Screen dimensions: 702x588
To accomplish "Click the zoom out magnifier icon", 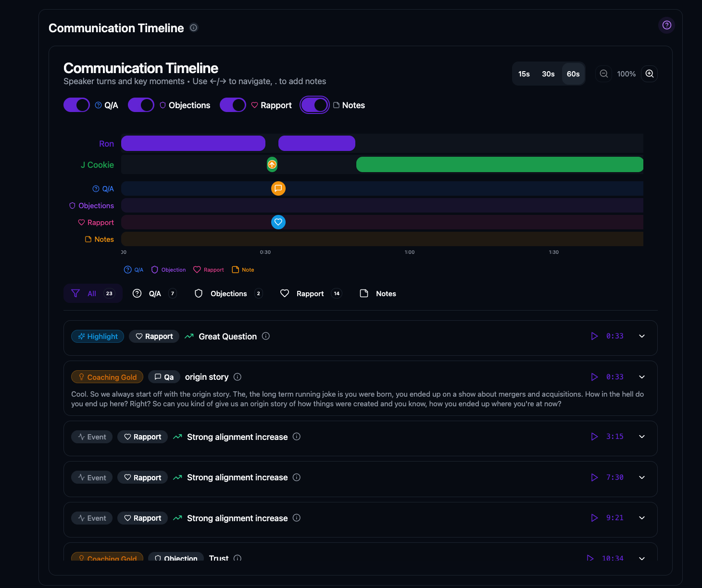I will pyautogui.click(x=604, y=74).
